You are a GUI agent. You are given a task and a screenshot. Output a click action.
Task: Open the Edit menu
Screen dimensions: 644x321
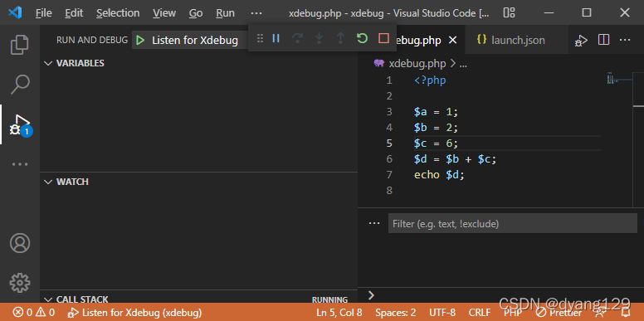point(74,13)
